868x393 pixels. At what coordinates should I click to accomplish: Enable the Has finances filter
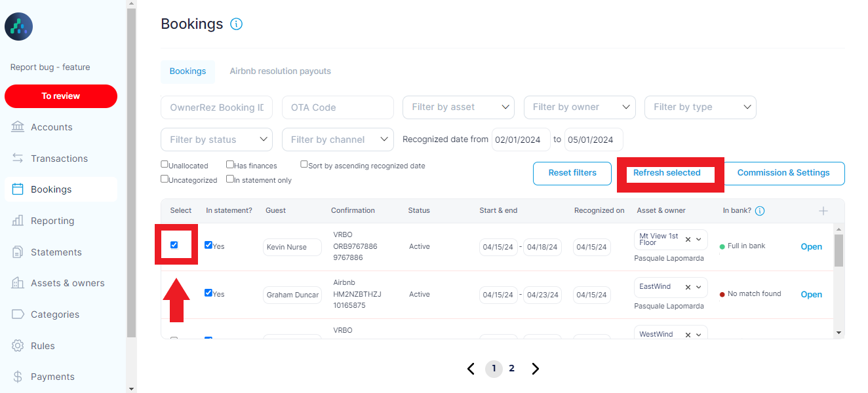230,165
